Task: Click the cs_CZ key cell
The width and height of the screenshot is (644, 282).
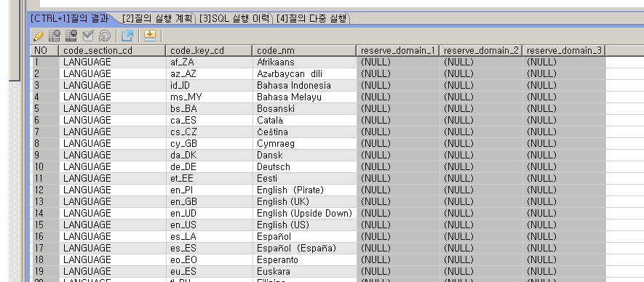Action: [209, 132]
